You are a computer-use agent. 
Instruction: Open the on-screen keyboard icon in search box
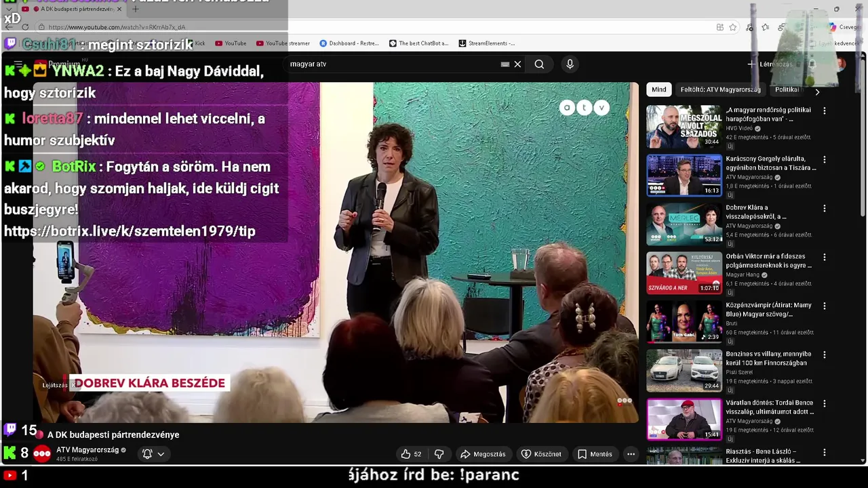pos(505,64)
